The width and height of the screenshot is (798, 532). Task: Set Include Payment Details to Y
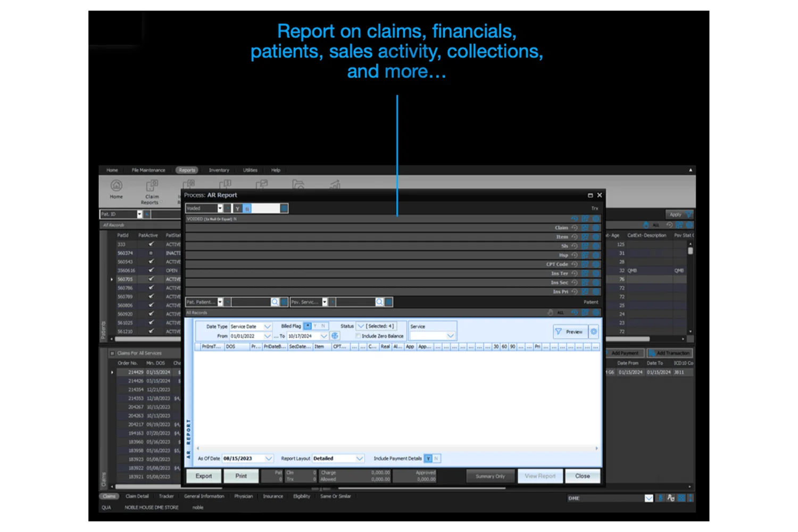[x=428, y=459]
